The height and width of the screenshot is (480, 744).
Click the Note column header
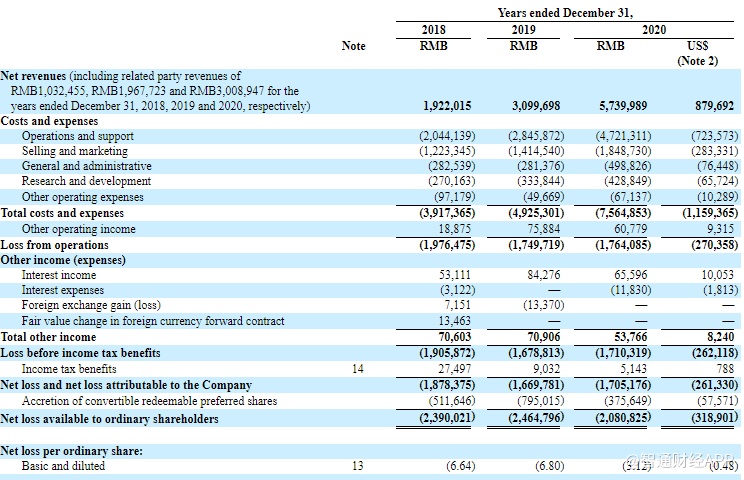click(353, 46)
